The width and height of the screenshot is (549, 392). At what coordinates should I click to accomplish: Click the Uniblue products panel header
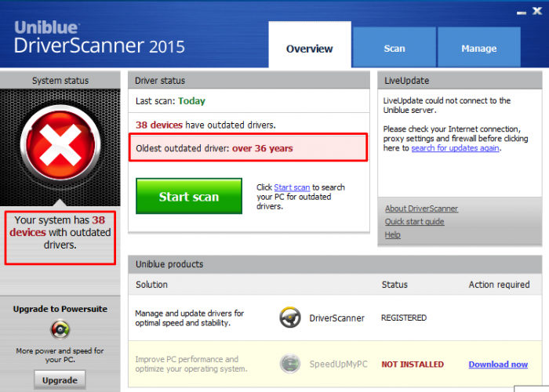click(x=335, y=264)
